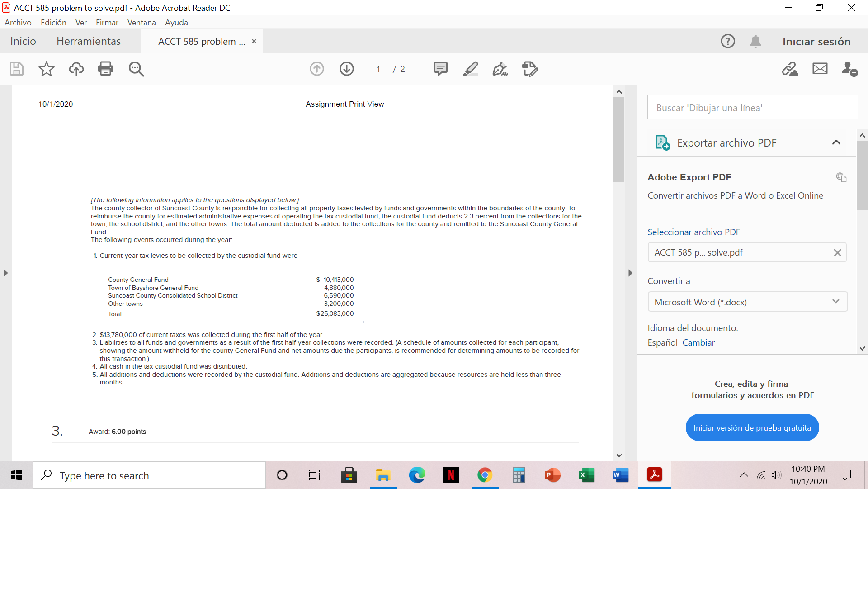Image resolution: width=868 pixels, height=593 pixels.
Task: Clear the selected ACCT 585 PDF file
Action: tap(837, 252)
